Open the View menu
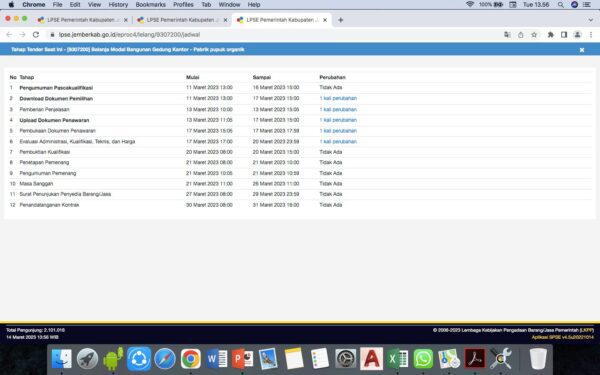The image size is (600, 375). tap(94, 5)
